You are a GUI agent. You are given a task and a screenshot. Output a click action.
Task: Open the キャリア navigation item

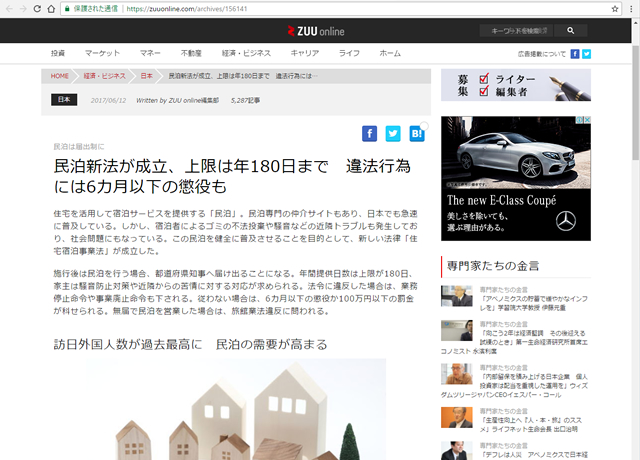[304, 53]
